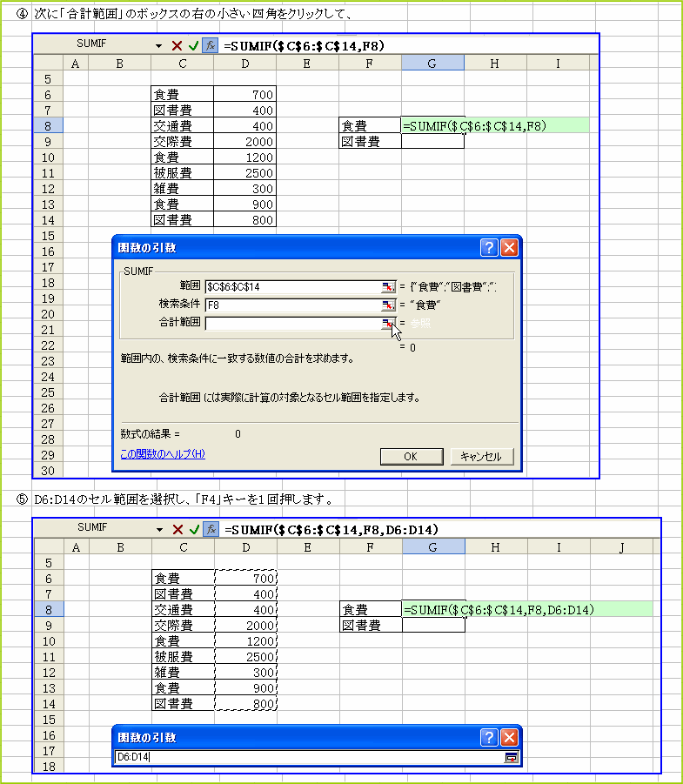Click the 範囲 input containing $C$6:$C$14
Image resolution: width=683 pixels, height=784 pixels.
[293, 287]
